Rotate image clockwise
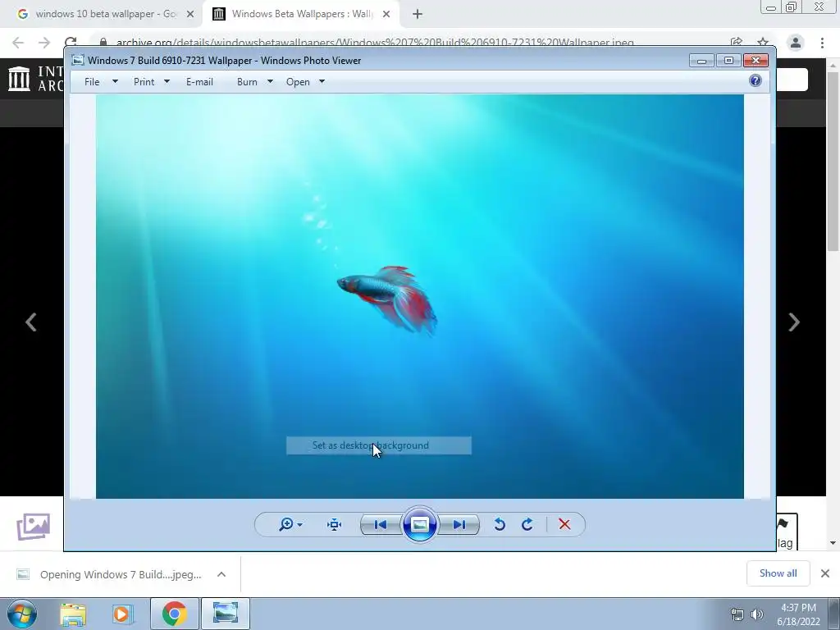840x630 pixels. pyautogui.click(x=527, y=524)
